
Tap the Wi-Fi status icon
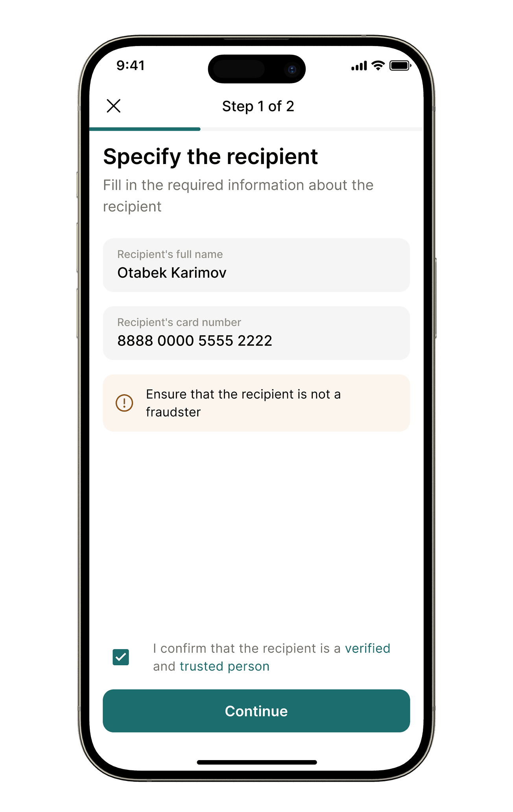pos(378,66)
